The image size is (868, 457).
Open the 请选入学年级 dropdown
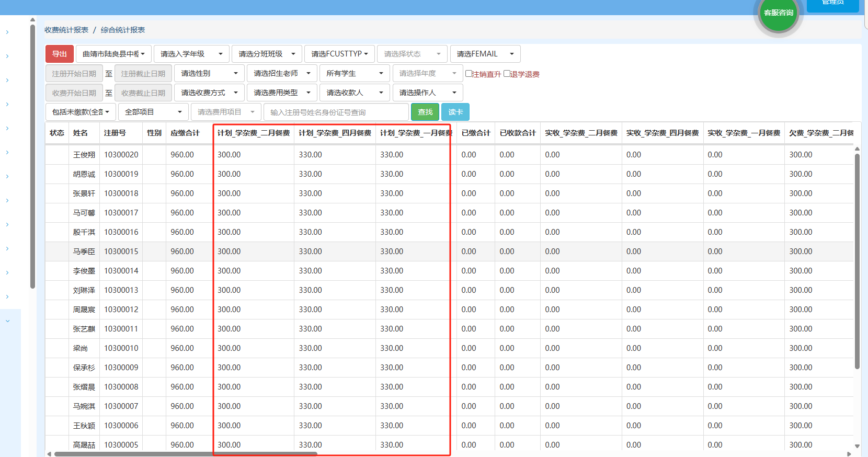coord(191,54)
